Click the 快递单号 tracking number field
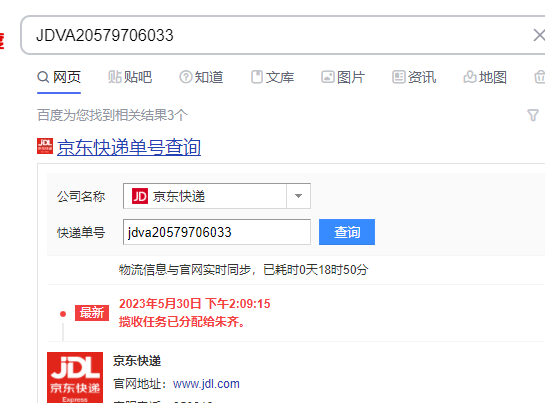Screen dimensions: 545x403 [x=217, y=232]
